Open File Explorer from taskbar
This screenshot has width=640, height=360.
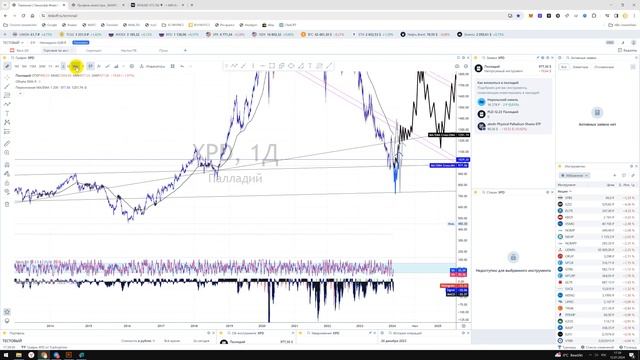click(x=19, y=355)
